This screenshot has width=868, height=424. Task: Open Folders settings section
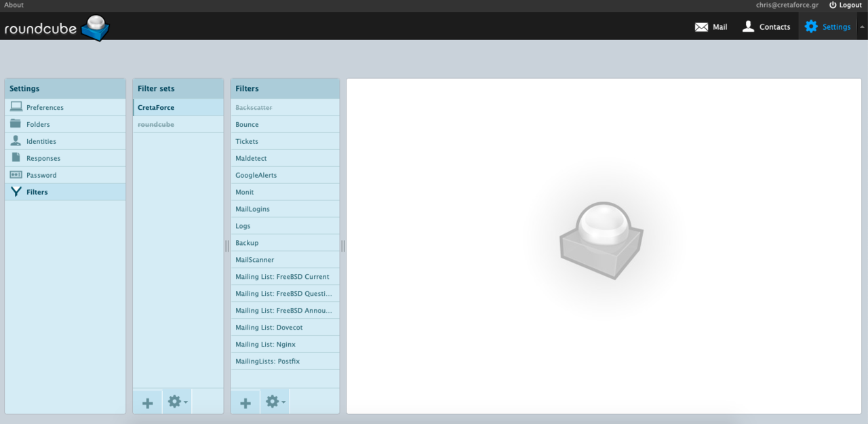(65, 124)
